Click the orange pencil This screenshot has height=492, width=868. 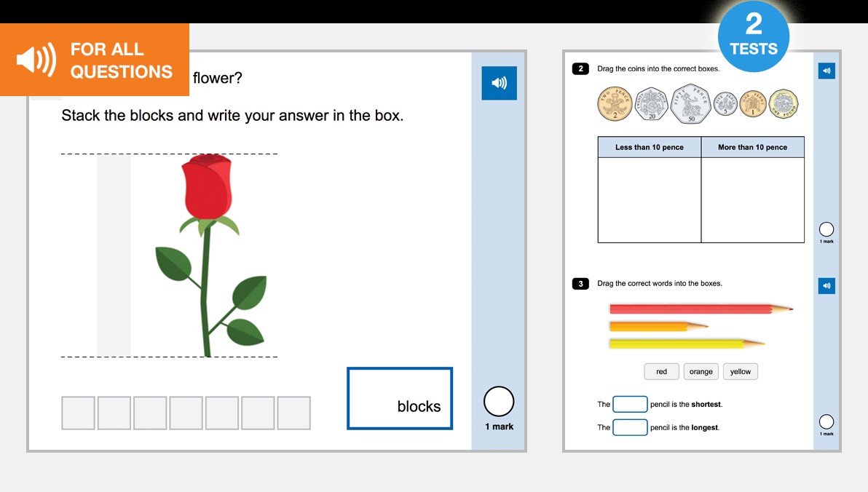pos(659,327)
